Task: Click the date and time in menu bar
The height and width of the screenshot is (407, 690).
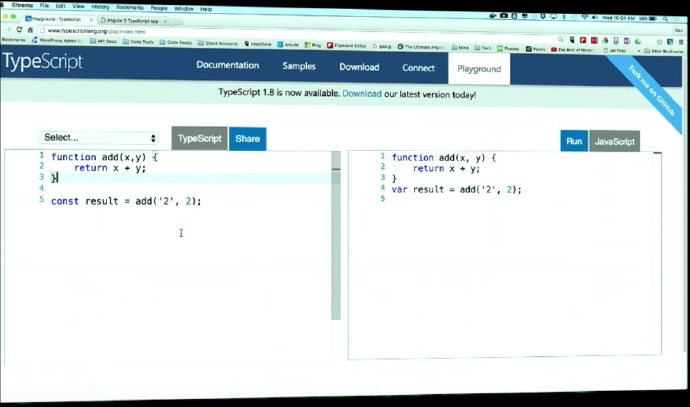Action: click(619, 18)
